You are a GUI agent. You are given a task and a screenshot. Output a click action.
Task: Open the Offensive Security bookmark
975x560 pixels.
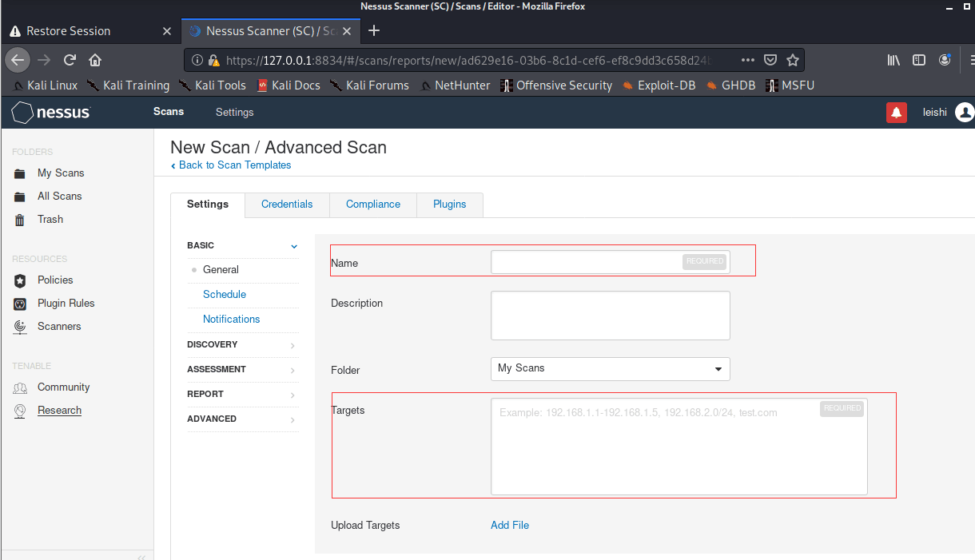coord(556,85)
